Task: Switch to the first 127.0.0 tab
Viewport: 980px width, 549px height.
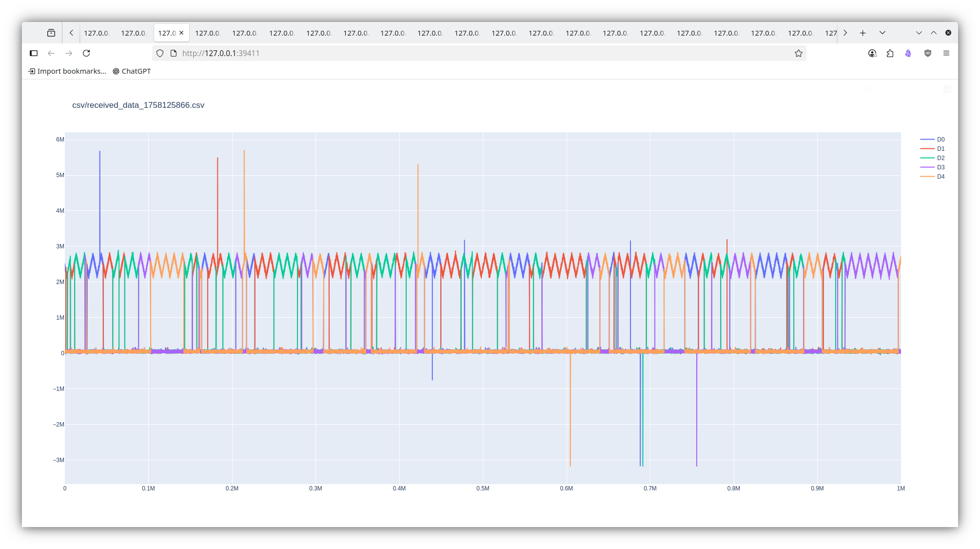Action: [97, 33]
